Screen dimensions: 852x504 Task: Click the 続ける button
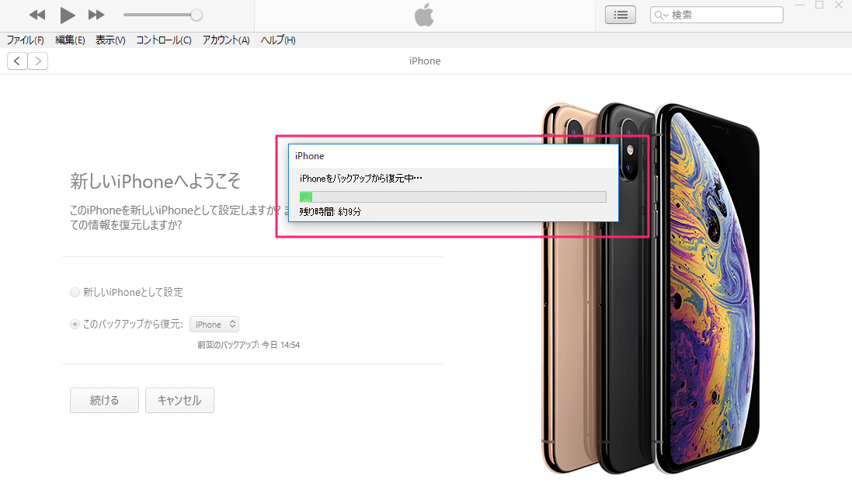click(x=104, y=400)
